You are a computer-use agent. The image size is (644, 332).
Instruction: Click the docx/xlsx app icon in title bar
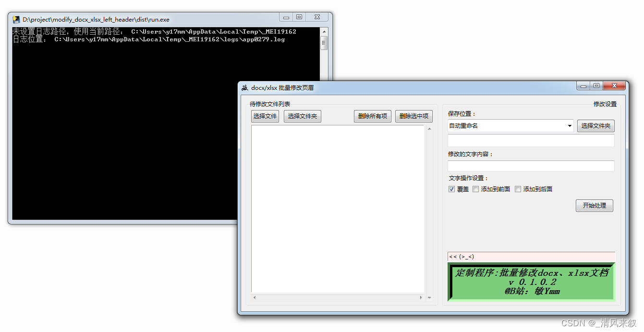(245, 87)
